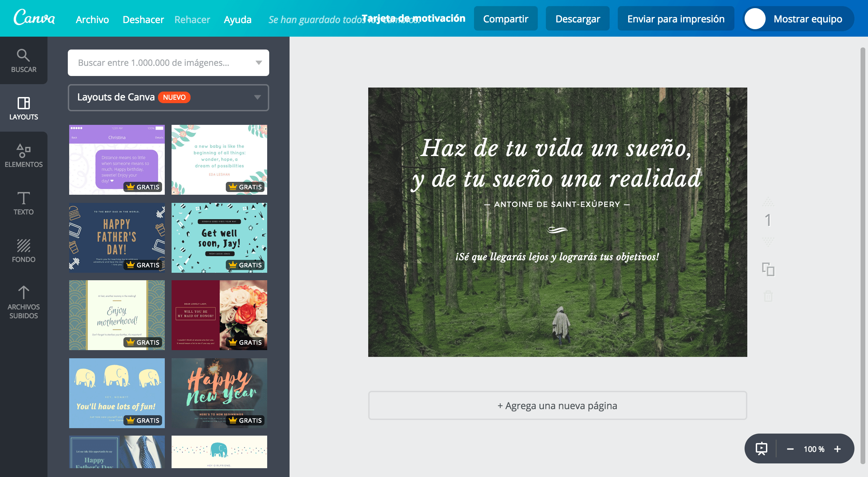Select the decorative flourish on the card

[557, 230]
